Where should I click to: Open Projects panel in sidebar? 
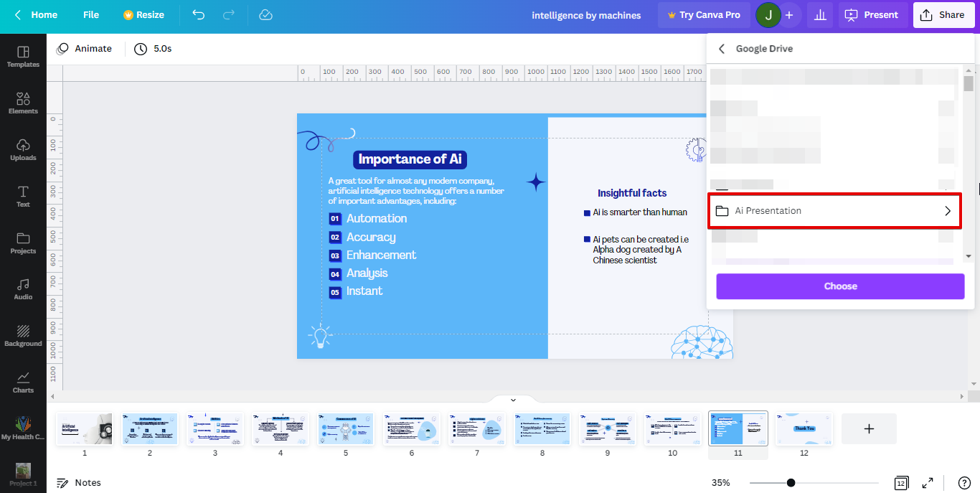[23, 243]
